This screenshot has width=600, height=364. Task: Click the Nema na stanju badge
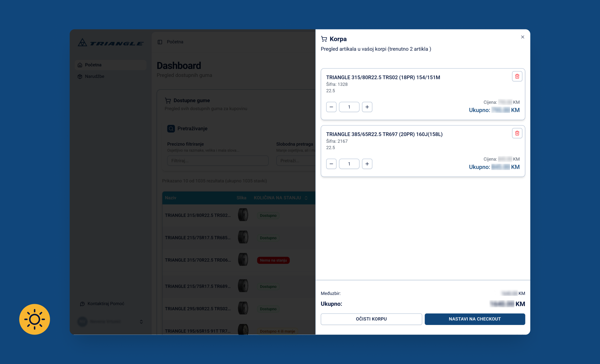[273, 260]
